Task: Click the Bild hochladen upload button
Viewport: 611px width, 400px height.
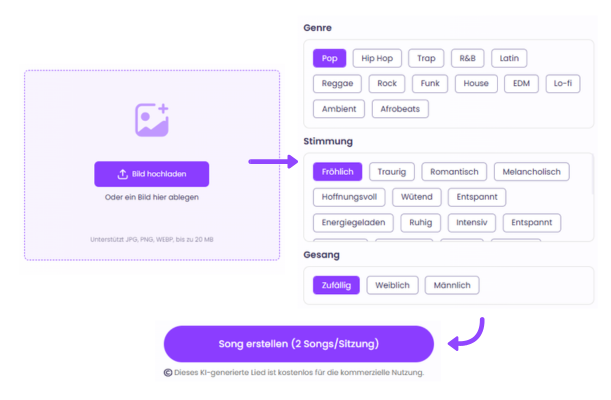Action: pos(152,174)
